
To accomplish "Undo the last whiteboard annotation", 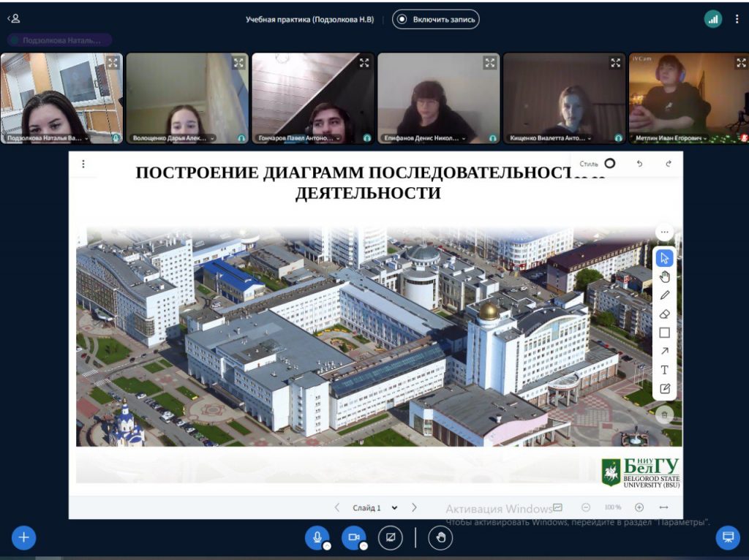I will [639, 164].
